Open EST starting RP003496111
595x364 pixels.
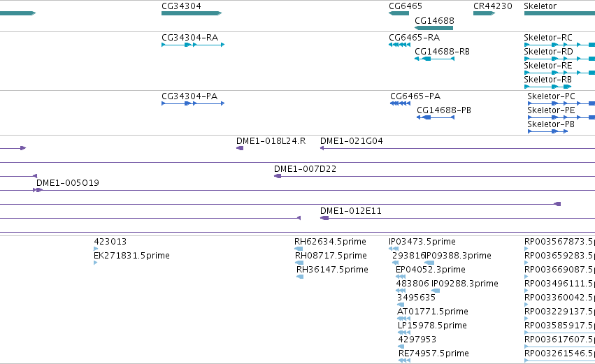559,284
